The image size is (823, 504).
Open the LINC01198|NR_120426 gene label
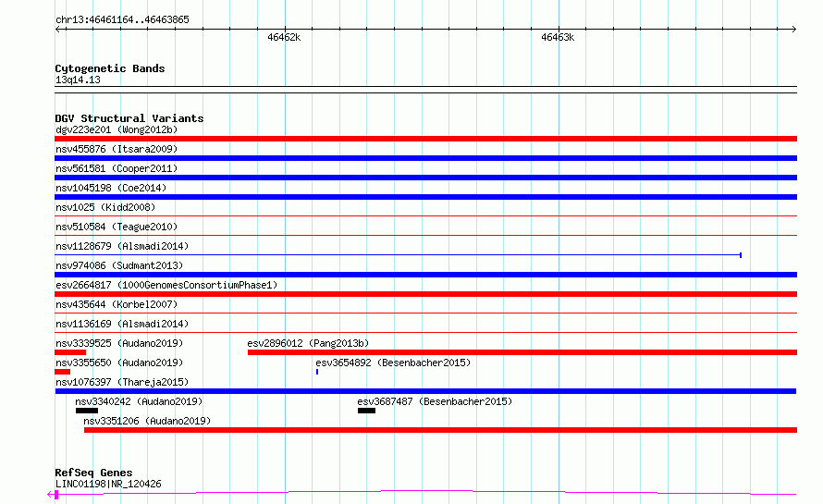pyautogui.click(x=108, y=484)
